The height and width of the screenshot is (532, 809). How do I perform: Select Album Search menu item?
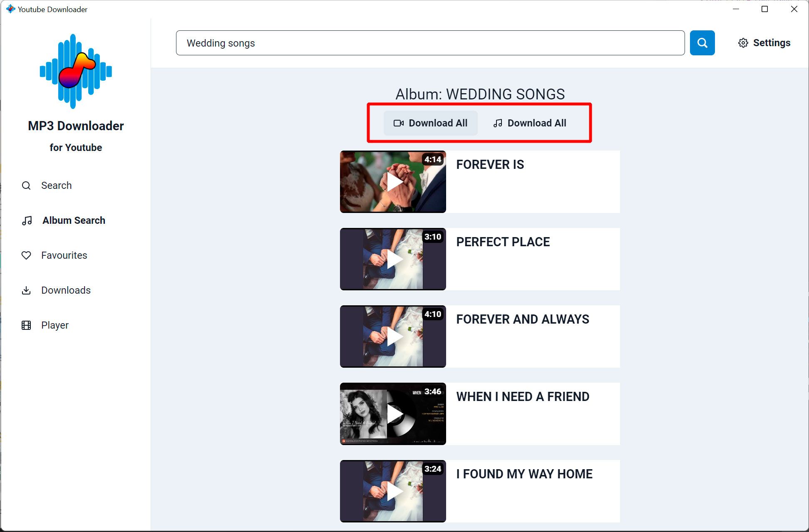73,220
